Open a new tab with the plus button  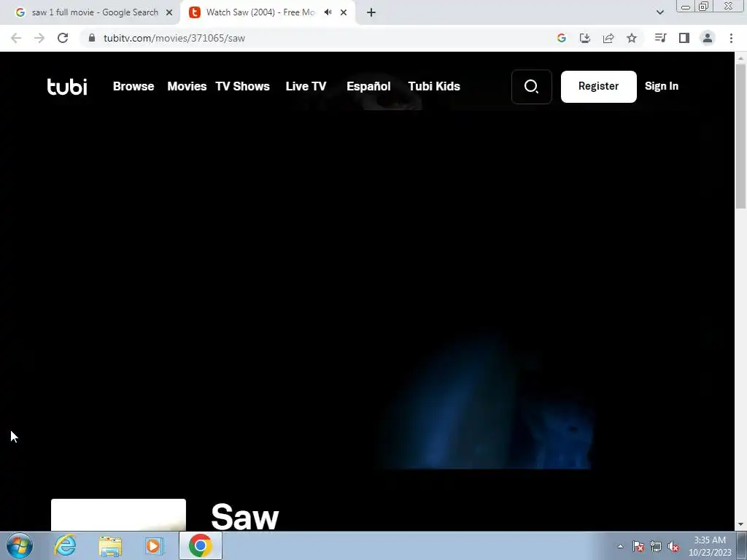(x=371, y=12)
